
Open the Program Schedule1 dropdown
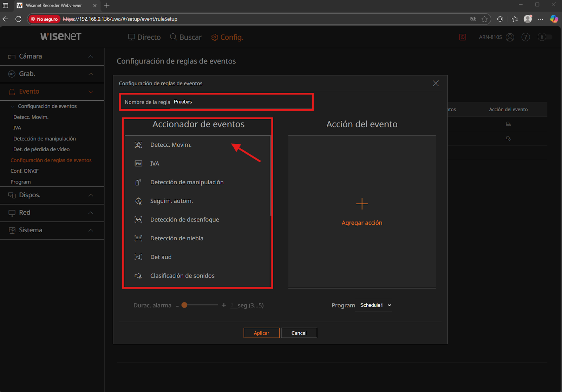click(375, 305)
